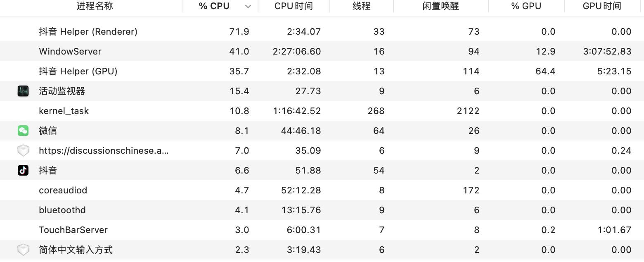
Task: Click the shield icon beside 简体中文输入方式
Action: coord(23,250)
